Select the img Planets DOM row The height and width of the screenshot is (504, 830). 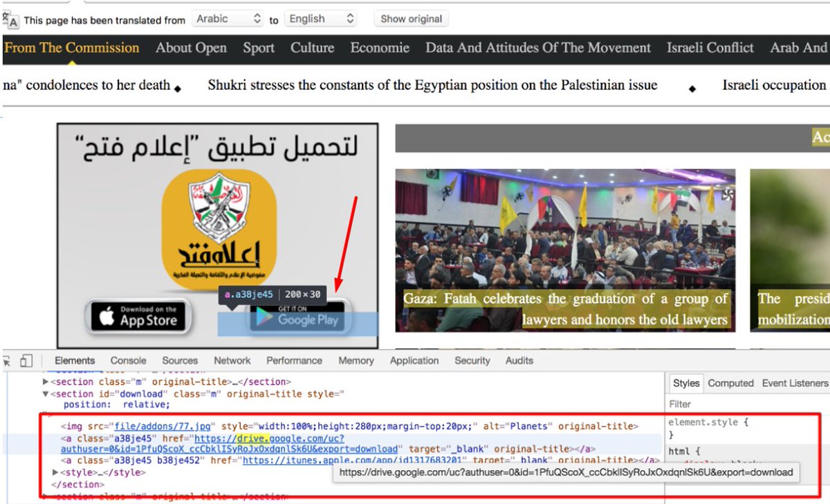349,427
